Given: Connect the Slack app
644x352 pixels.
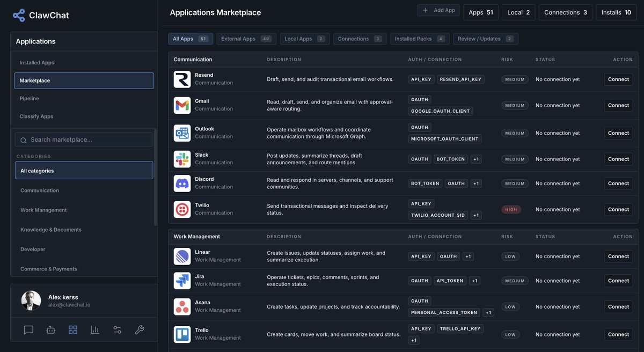Looking at the screenshot, I should (618, 159).
